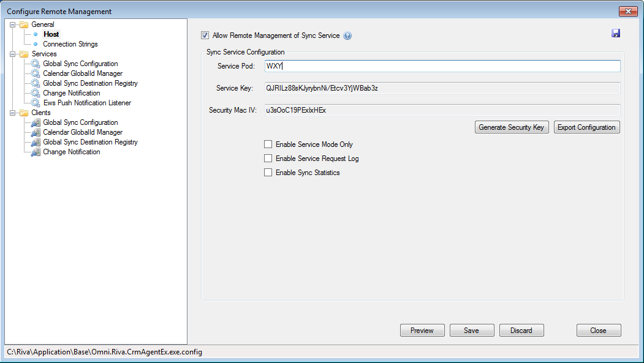Click the Services Global Sync Destination Registry gear icon
Image resolution: width=644 pixels, height=363 pixels.
[x=36, y=83]
